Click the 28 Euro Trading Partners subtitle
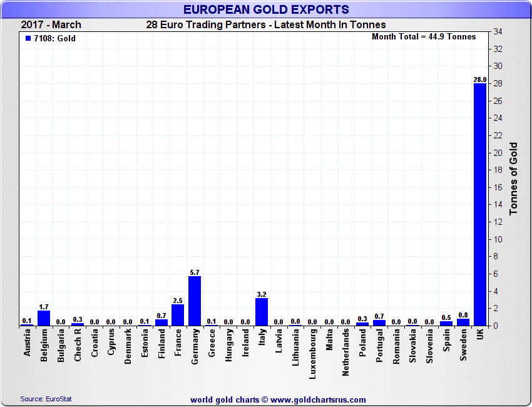Image resolution: width=532 pixels, height=407 pixels. click(266, 25)
